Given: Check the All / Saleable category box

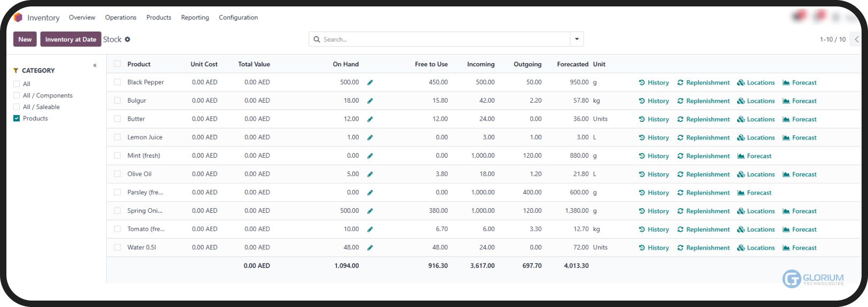Looking at the screenshot, I should (17, 107).
